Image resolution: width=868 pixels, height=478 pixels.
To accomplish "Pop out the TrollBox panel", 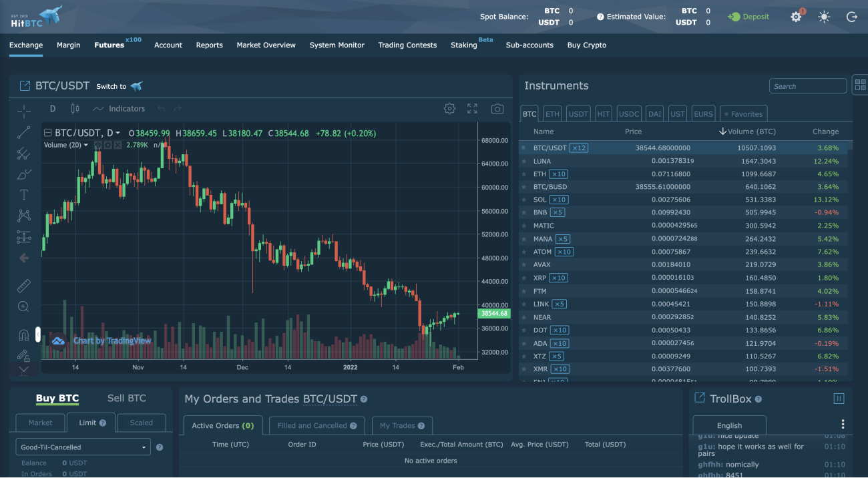I will (700, 398).
